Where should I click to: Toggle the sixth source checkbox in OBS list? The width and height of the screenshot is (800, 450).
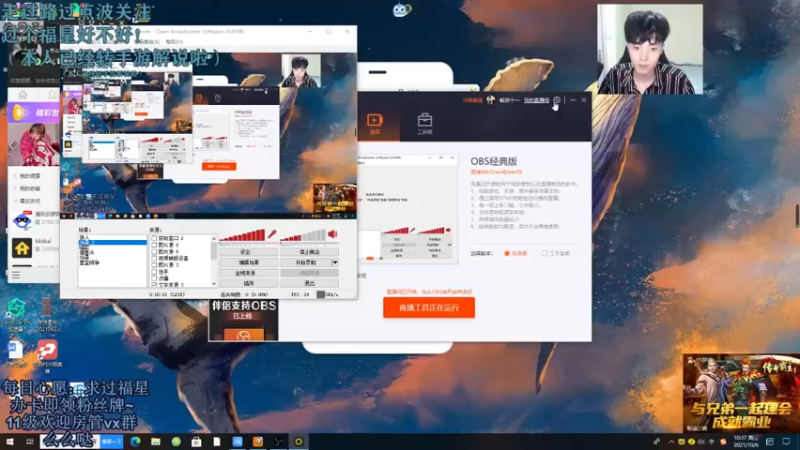(154, 271)
